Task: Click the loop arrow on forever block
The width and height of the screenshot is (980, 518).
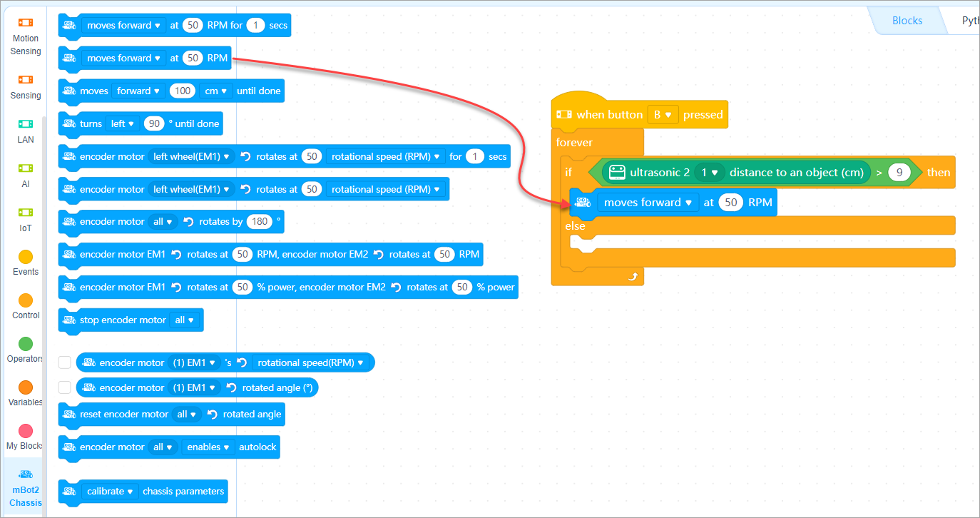Action: point(632,277)
